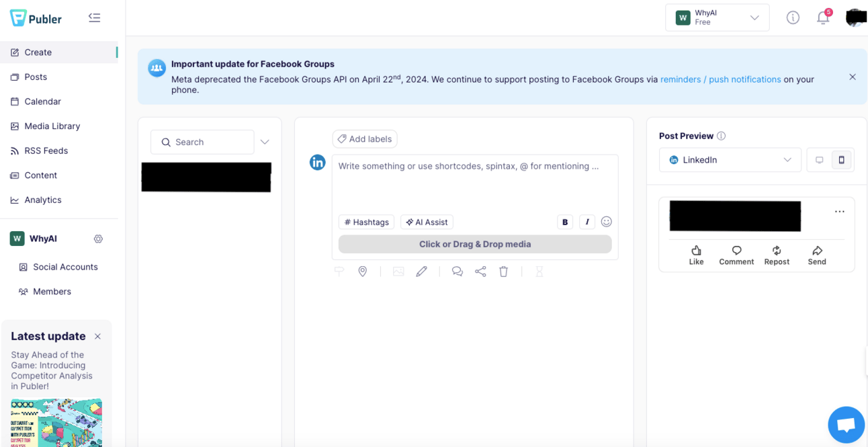Click the signpost icon below the editor
The height and width of the screenshot is (447, 868).
[339, 272]
